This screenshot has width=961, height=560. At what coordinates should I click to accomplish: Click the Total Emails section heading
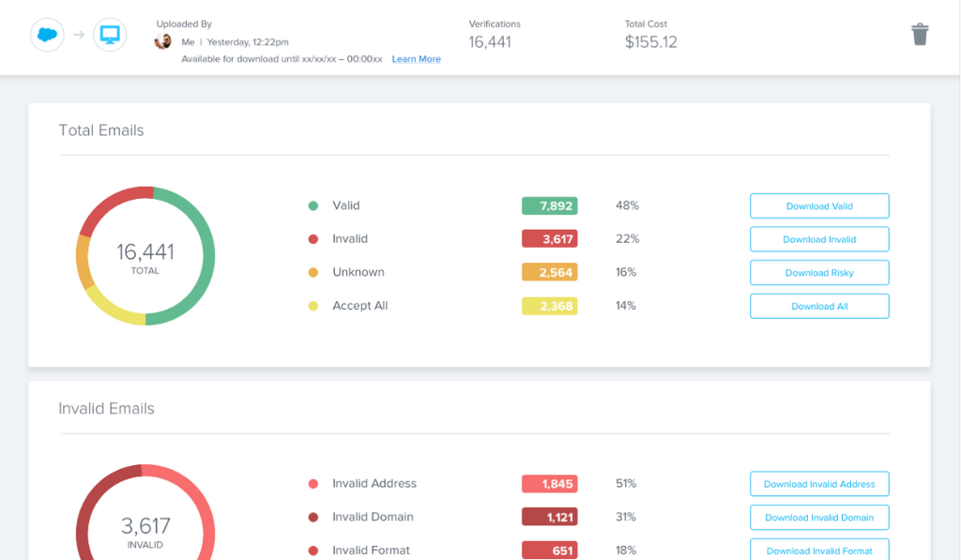[x=101, y=129]
